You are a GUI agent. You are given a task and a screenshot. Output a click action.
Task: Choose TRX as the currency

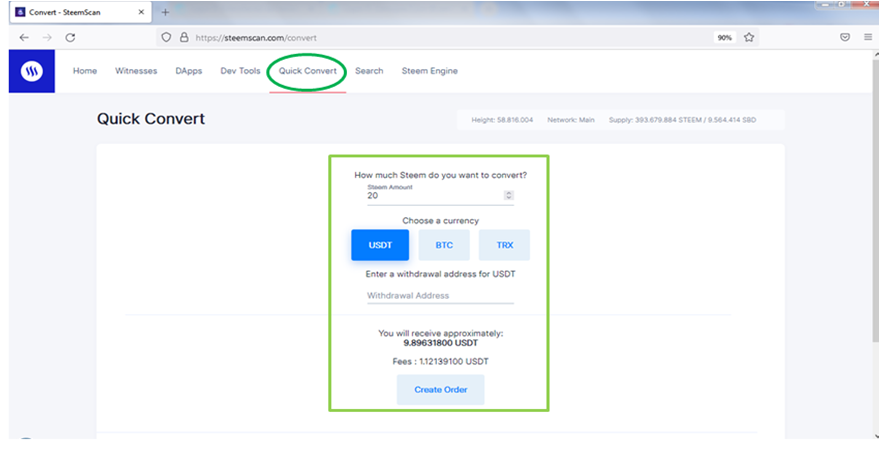pyautogui.click(x=504, y=245)
